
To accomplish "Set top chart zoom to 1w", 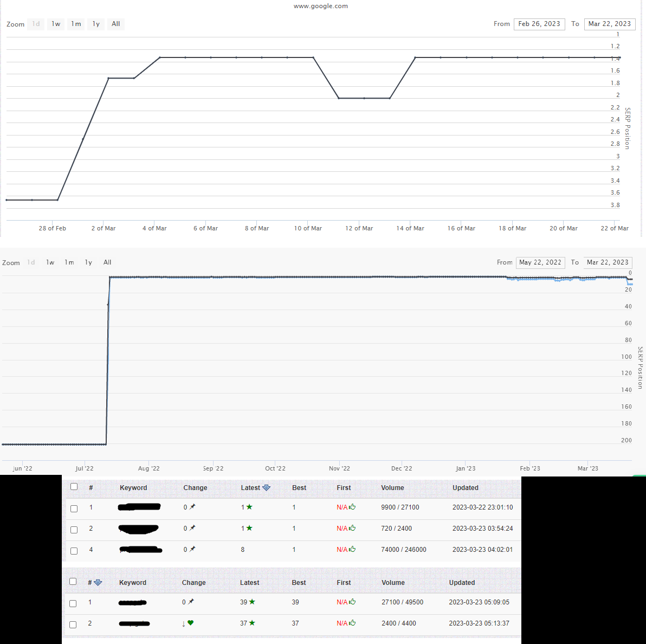I will [56, 24].
